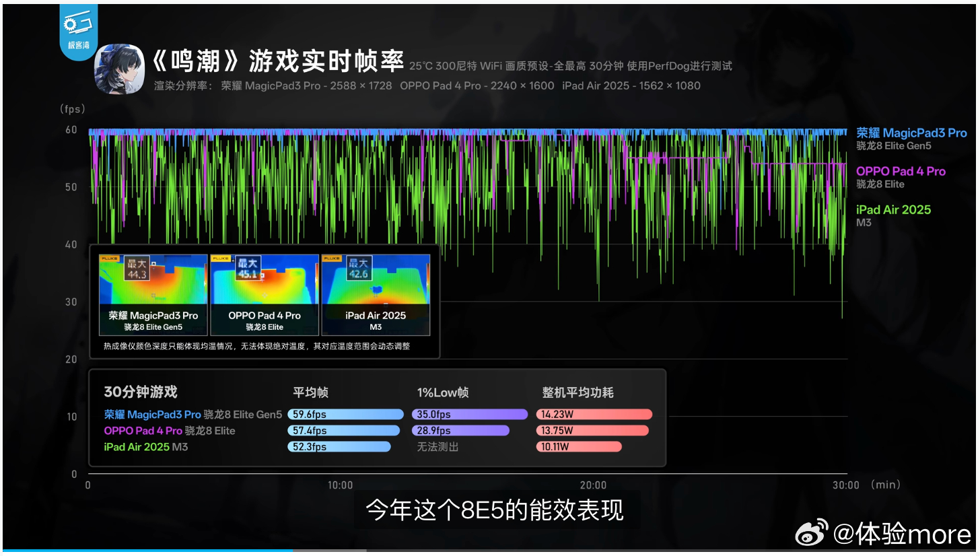Click the 渲染分辨率 label
This screenshot has height=556, width=980.
[x=183, y=85]
